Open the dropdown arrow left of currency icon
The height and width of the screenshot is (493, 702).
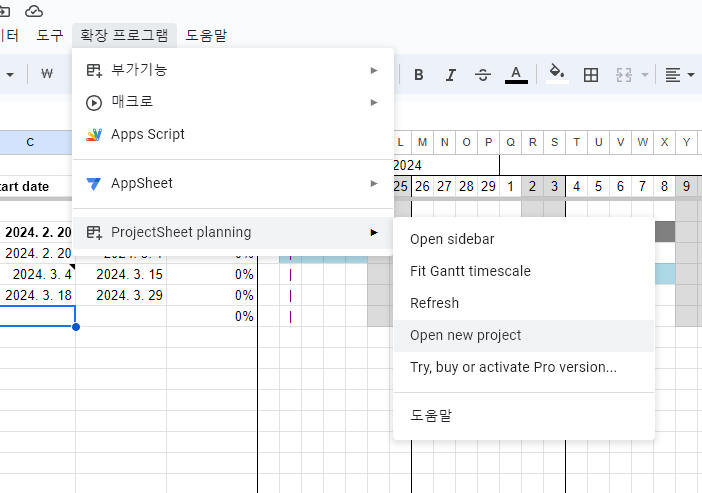pyautogui.click(x=9, y=75)
